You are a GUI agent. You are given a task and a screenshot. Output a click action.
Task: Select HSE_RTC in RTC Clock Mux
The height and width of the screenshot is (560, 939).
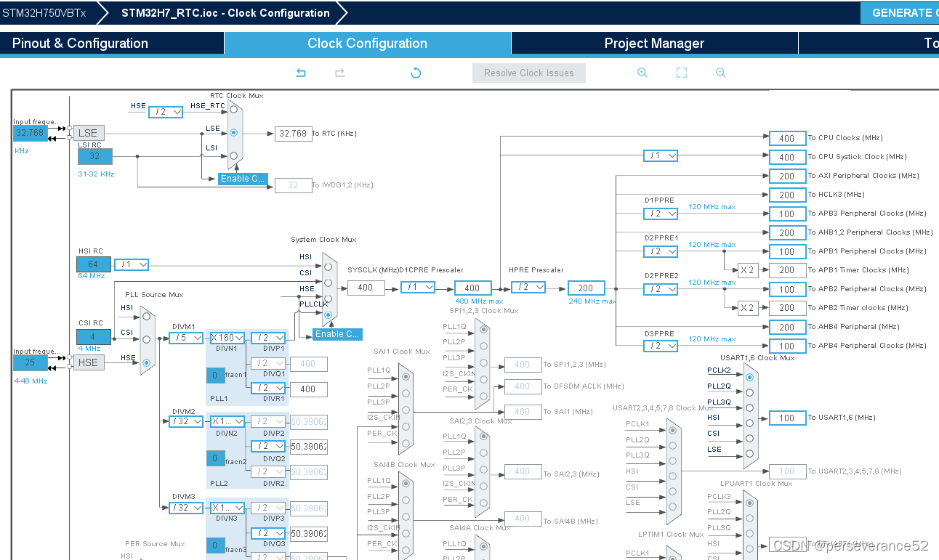[x=233, y=110]
